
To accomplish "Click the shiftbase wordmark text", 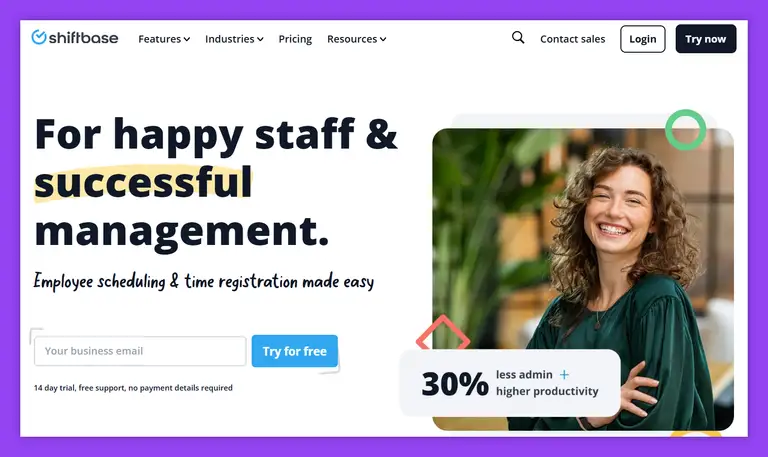I will click(x=84, y=38).
